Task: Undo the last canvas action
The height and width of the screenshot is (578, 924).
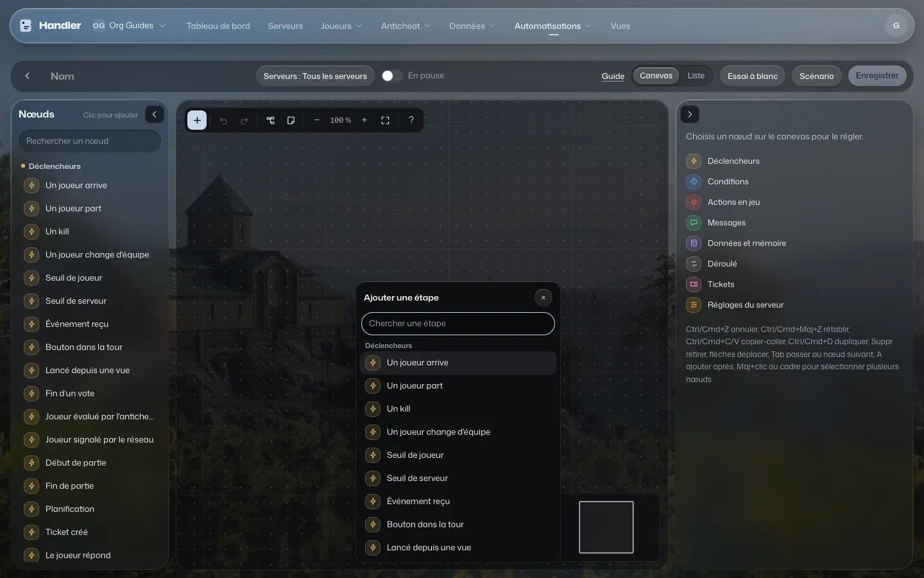Action: click(223, 120)
